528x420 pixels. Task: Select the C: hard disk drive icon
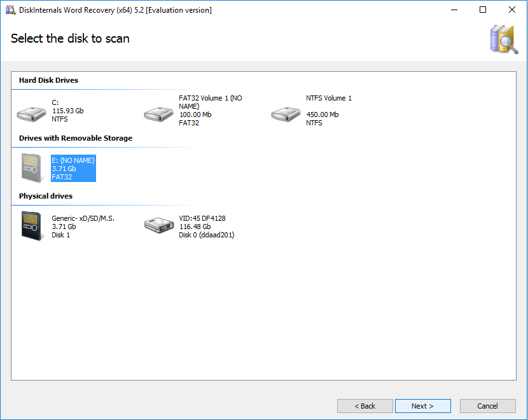[32, 114]
